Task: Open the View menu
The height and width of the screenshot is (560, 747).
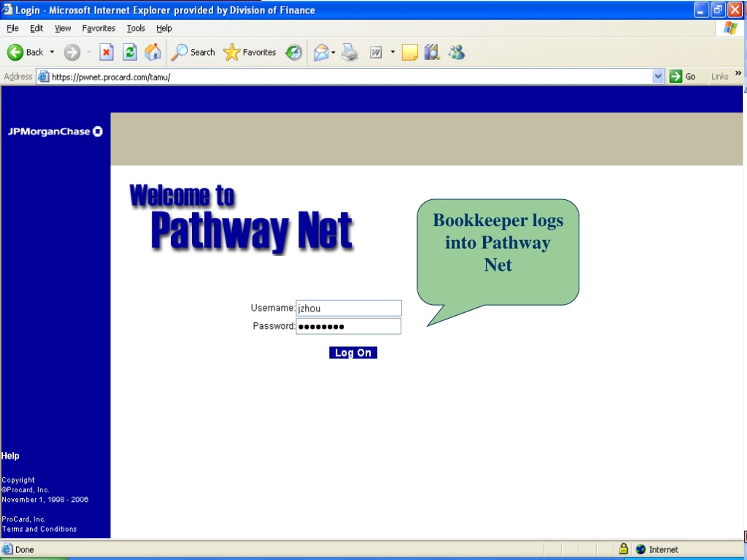Action: 63,28
